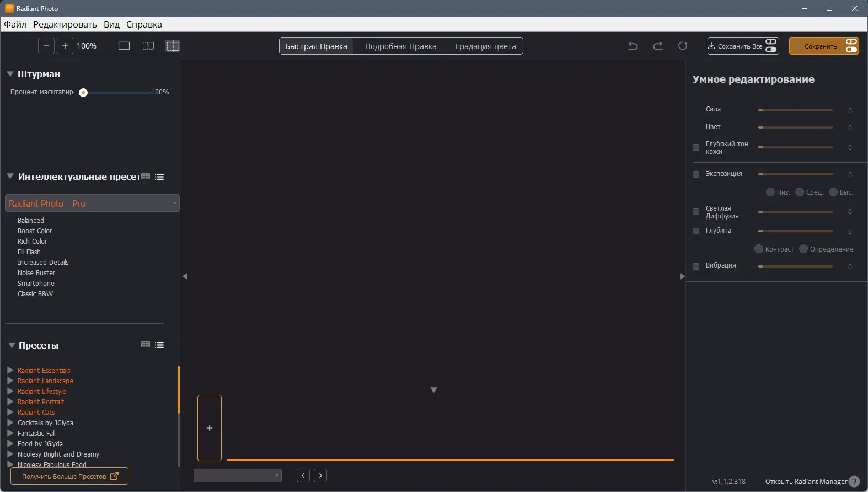Screen dimensions: 868x492
Task: Open save options icon beside Сохранить
Action: [x=851, y=46]
